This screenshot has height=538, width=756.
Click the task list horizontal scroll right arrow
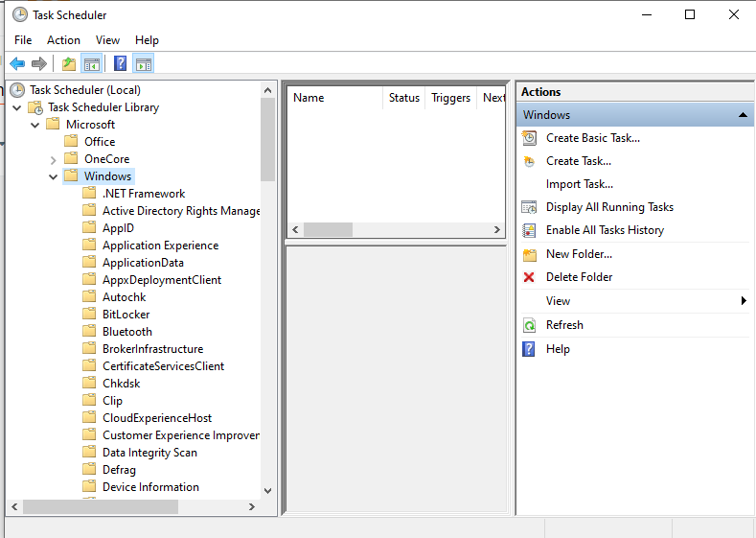pyautogui.click(x=497, y=229)
